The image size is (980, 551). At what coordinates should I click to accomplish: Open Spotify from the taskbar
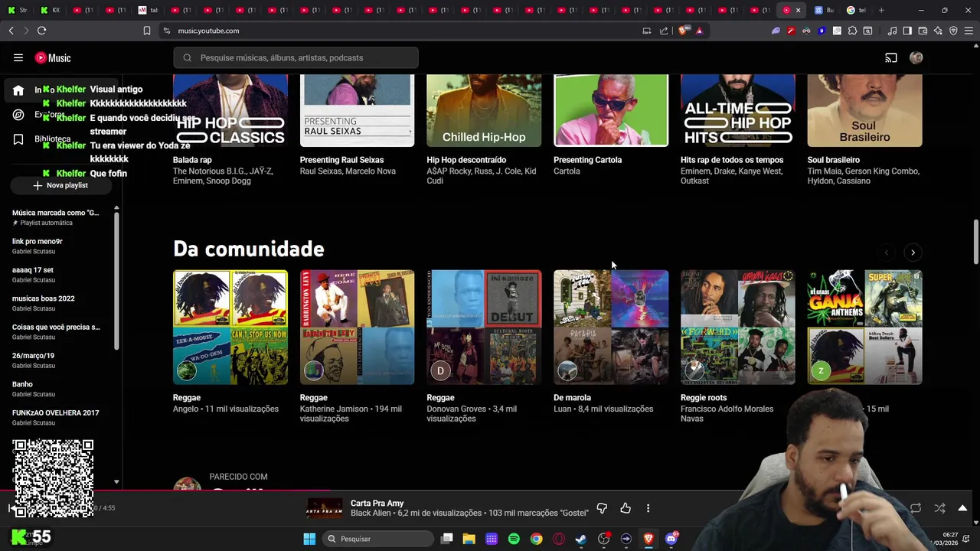tap(514, 539)
